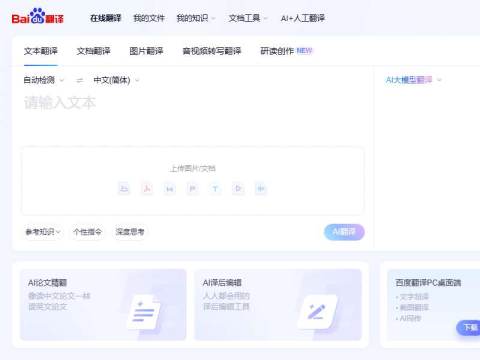Expand the AI大模型翻译 model selector

(x=413, y=80)
